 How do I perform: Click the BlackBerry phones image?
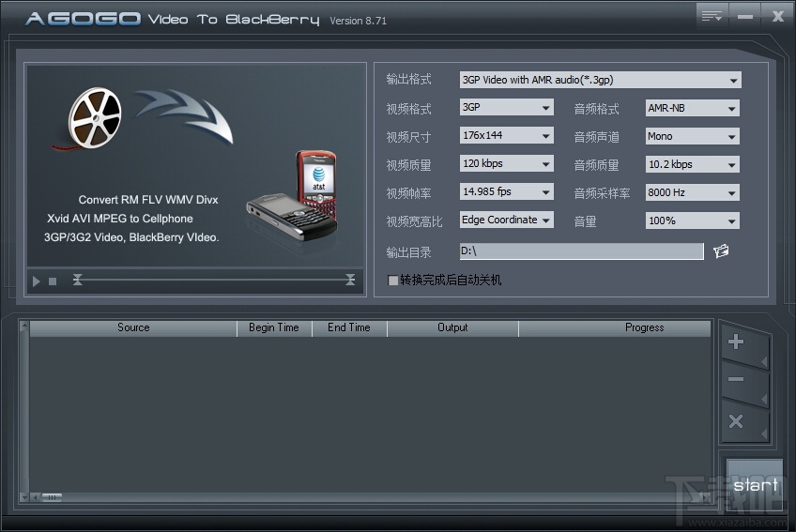293,195
